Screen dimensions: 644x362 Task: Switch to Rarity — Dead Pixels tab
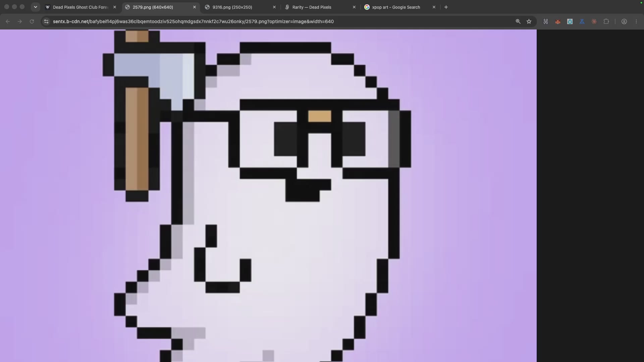click(312, 7)
